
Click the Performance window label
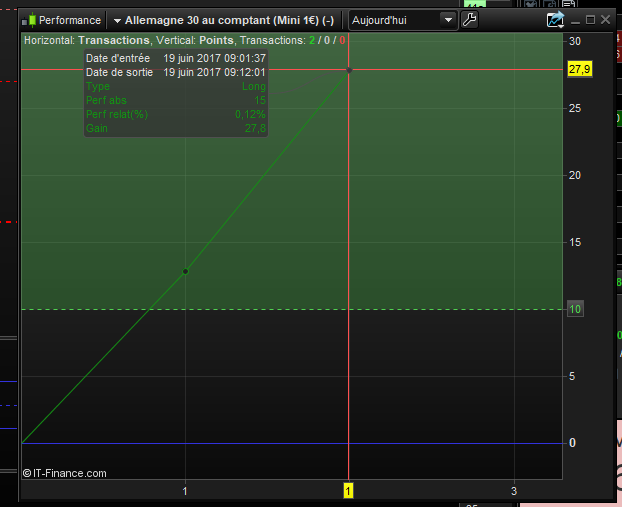click(70, 20)
